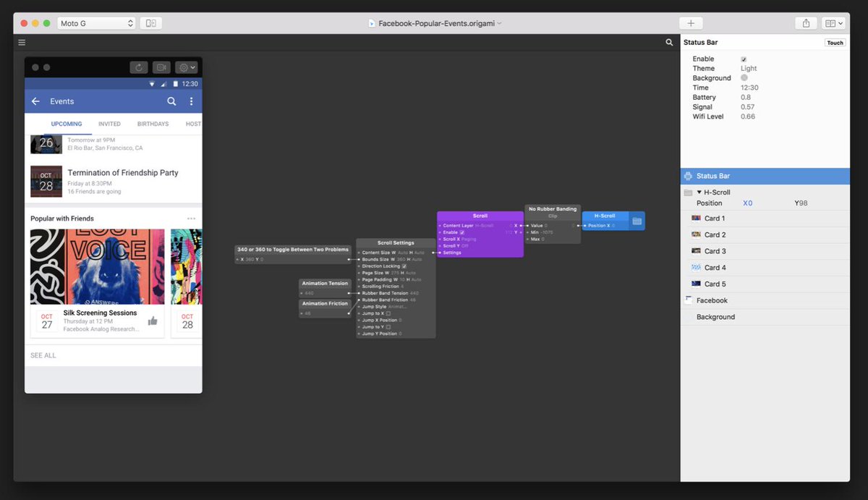Start viewer screen recording camera icon

(161, 67)
